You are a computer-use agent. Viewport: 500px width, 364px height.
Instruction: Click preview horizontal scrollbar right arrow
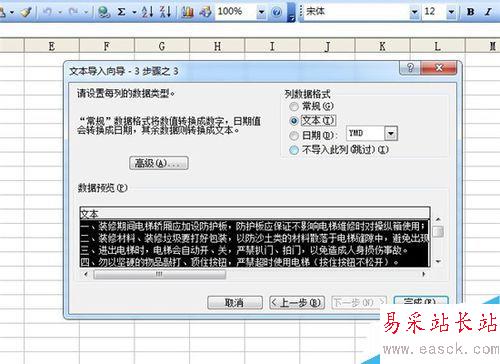point(424,274)
